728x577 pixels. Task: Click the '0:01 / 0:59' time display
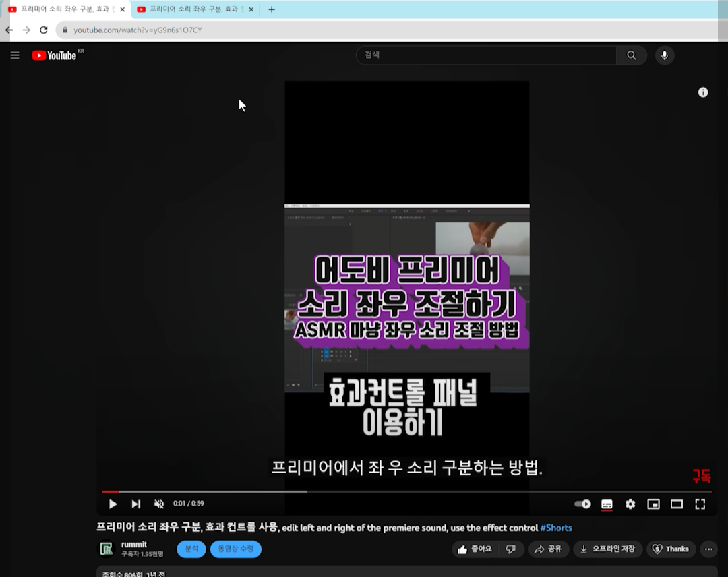coord(189,504)
